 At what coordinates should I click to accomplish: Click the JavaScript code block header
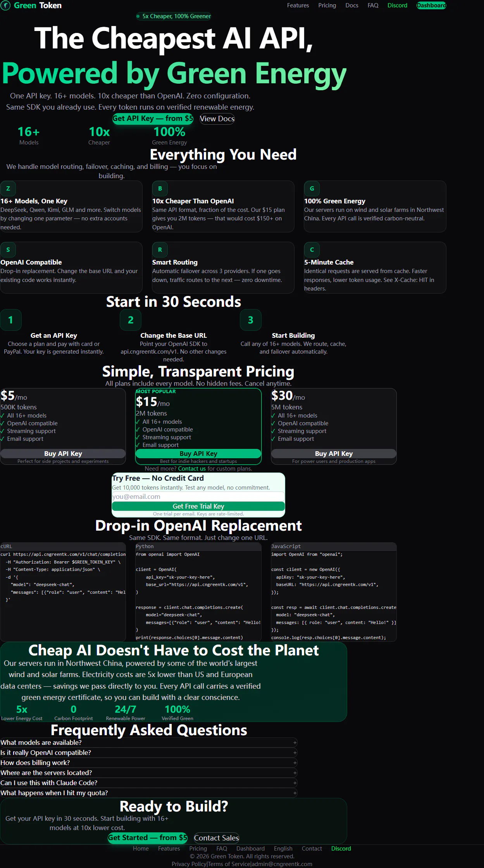tap(334, 547)
